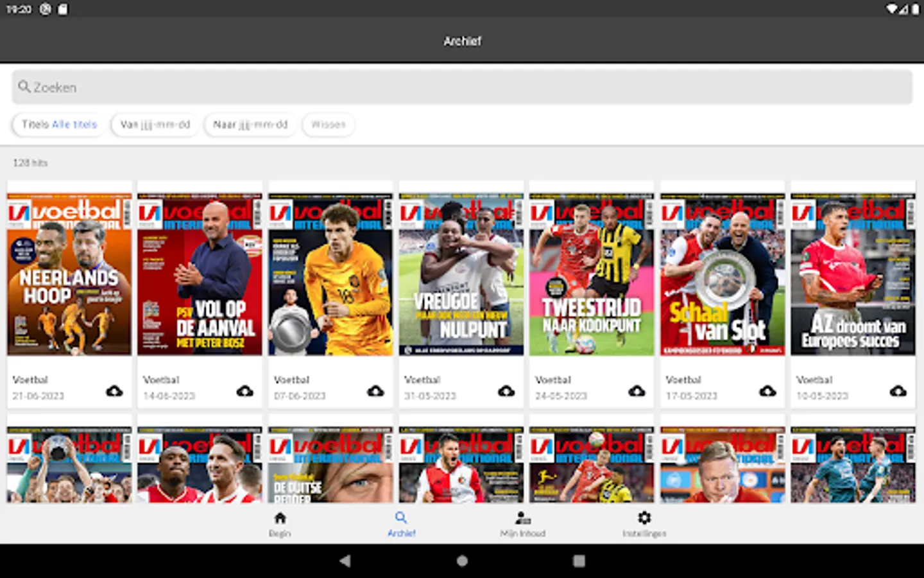Viewport: 924px width, 578px height.
Task: Open the AZ droomt van Europees succes cover
Action: pyautogui.click(x=853, y=274)
